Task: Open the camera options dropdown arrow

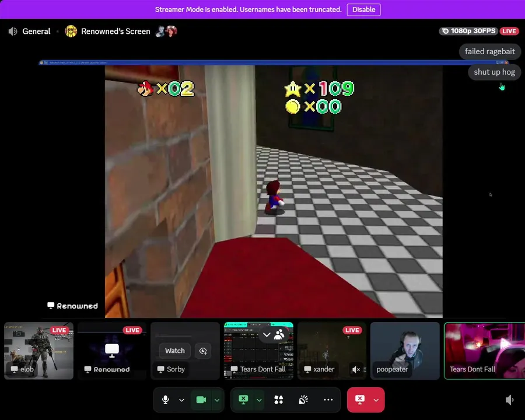Action: [217, 400]
